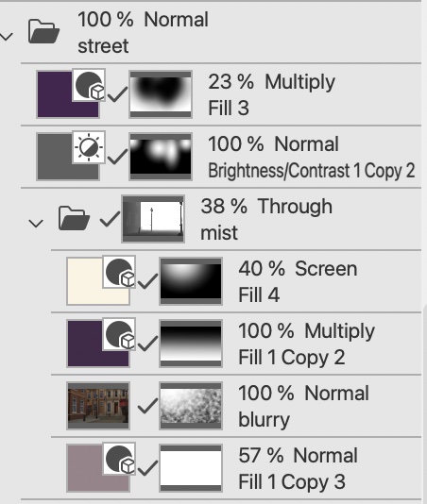Toggle visibility checkmark of mist group
The height and width of the screenshot is (504, 427).
coord(110,219)
